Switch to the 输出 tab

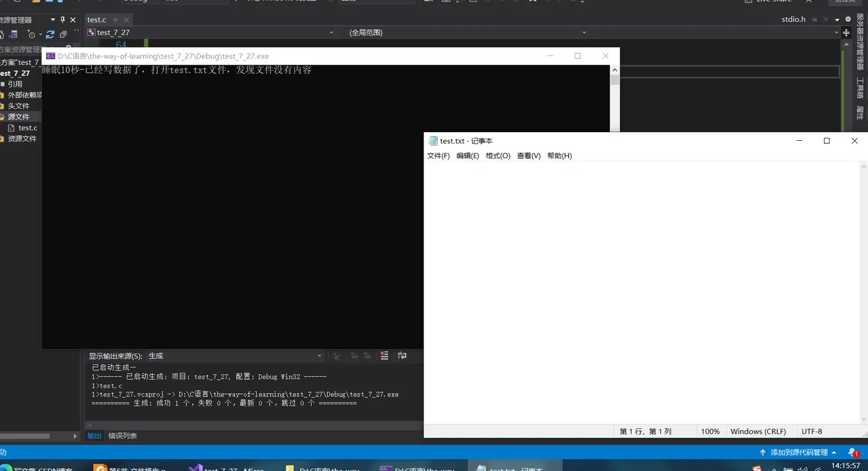coord(94,436)
